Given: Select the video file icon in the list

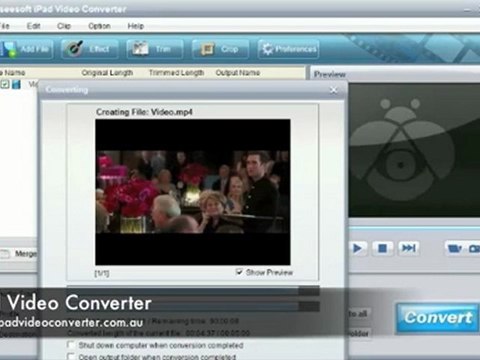Looking at the screenshot, I should [16, 84].
